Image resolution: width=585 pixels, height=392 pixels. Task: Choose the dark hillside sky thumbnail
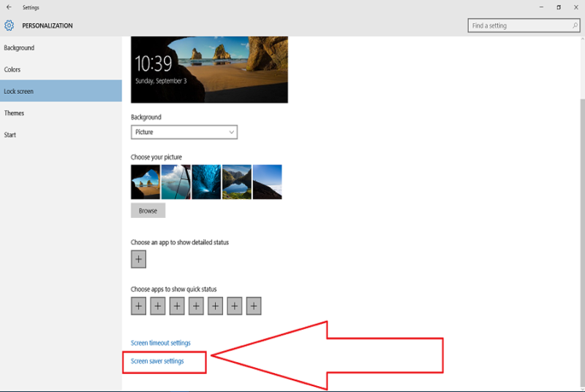coord(268,182)
